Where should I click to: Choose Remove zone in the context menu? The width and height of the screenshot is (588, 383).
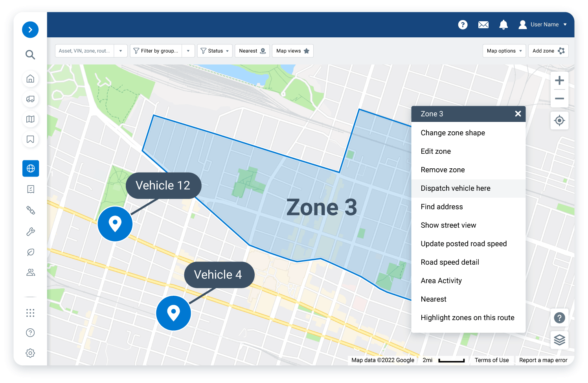pos(443,170)
